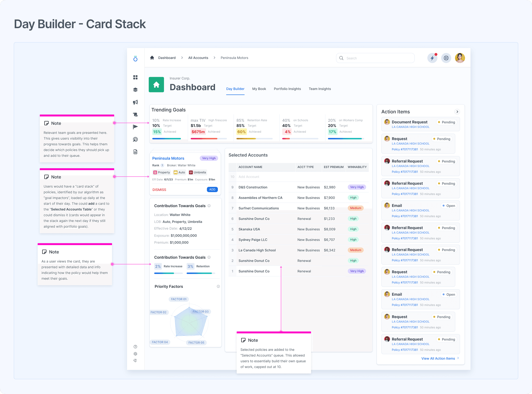Click the lightning bolt notifications icon

point(432,58)
